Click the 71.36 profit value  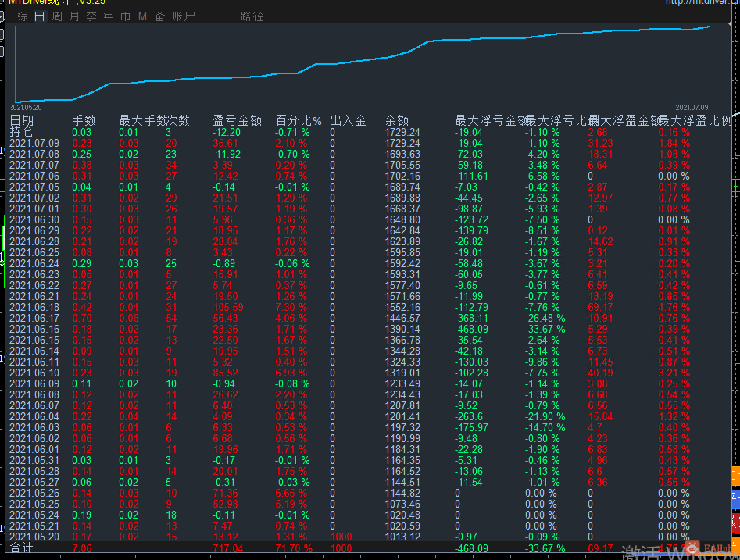point(225,493)
